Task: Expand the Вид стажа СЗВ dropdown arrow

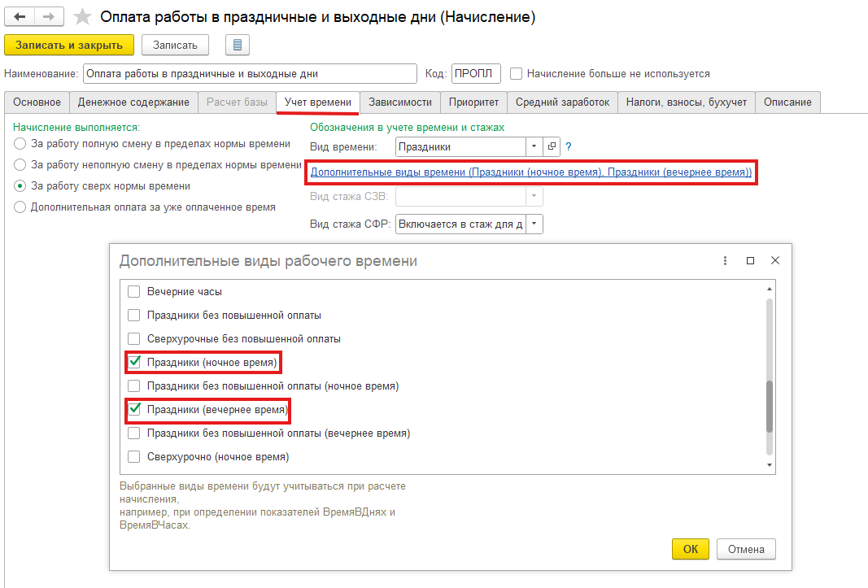Action: (x=534, y=196)
